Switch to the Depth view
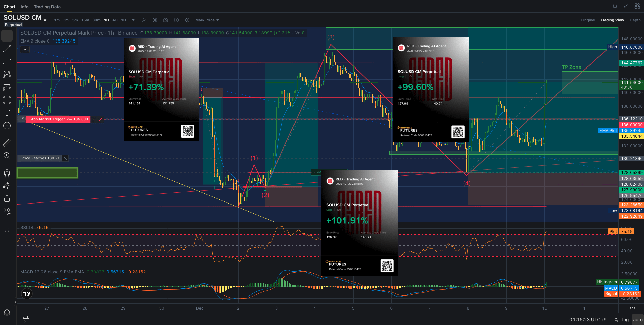This screenshot has width=644, height=325. pos(635,20)
